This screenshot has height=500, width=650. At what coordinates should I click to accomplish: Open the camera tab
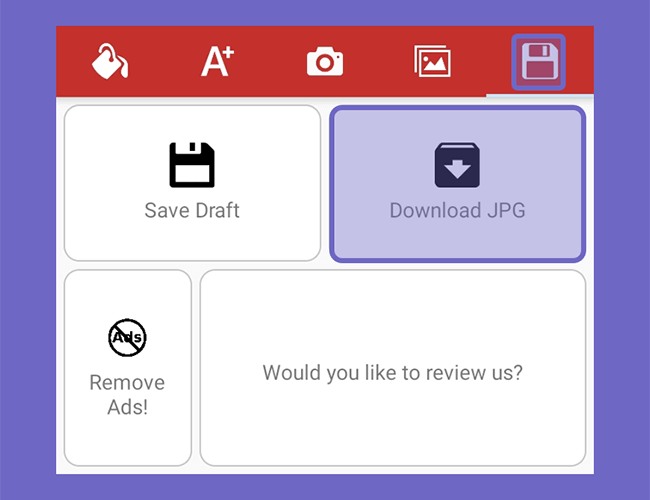(325, 61)
